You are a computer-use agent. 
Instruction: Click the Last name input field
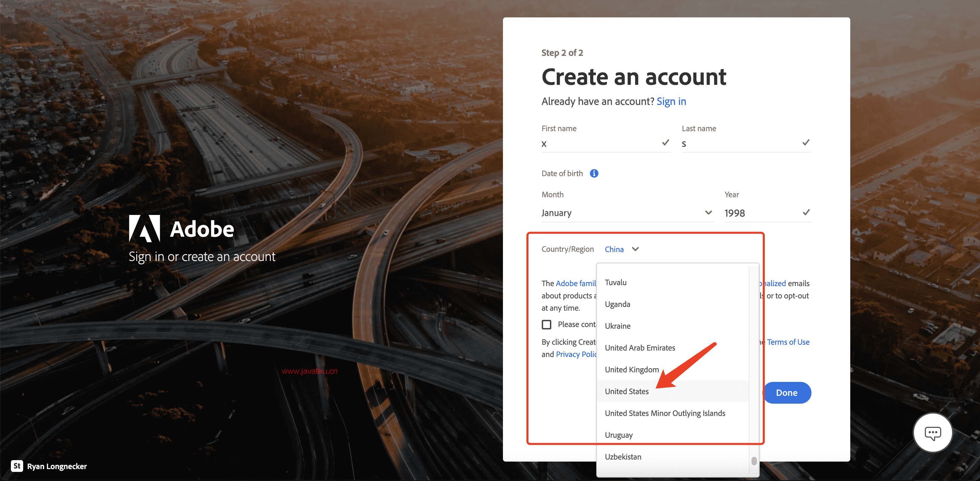tap(746, 143)
